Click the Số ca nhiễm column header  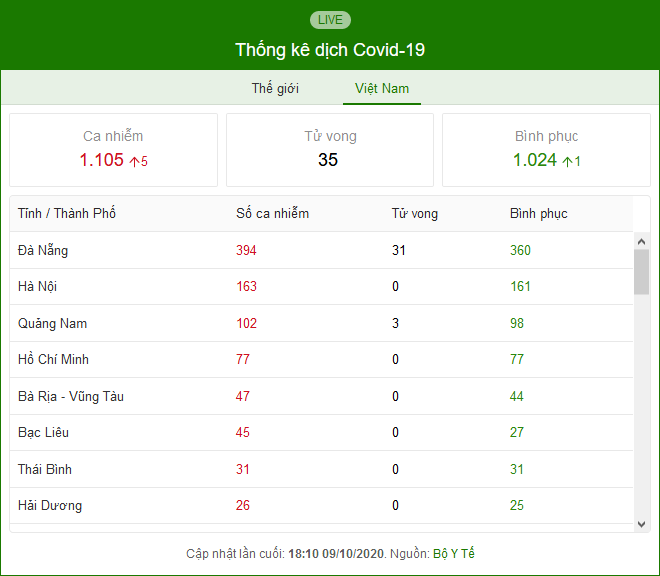point(272,213)
